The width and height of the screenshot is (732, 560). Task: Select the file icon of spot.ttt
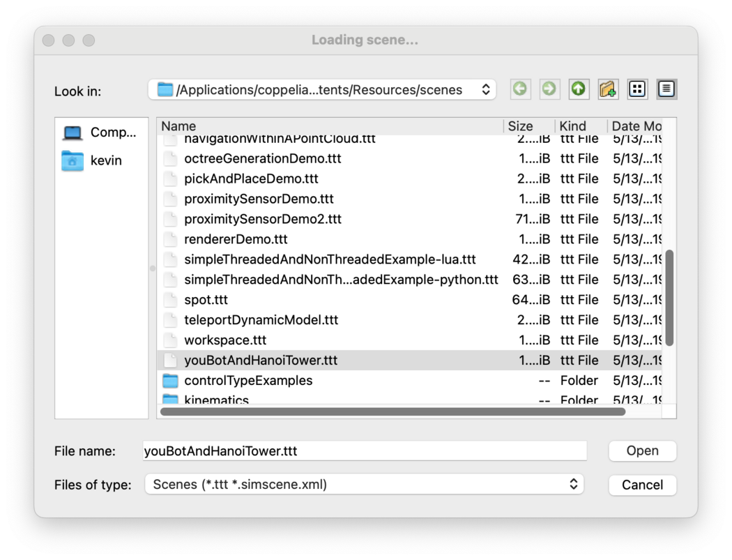coord(170,300)
